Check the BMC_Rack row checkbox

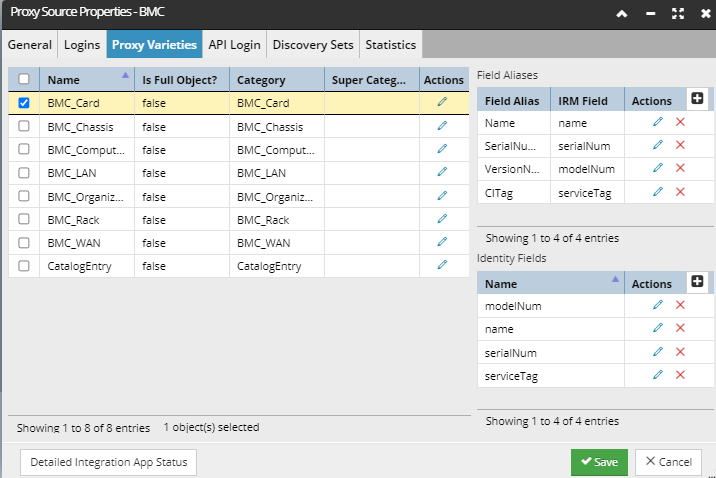click(x=24, y=219)
